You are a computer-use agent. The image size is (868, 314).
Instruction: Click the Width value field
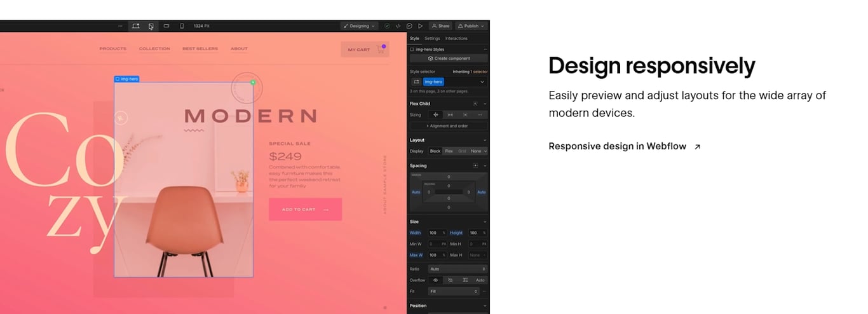pos(437,233)
